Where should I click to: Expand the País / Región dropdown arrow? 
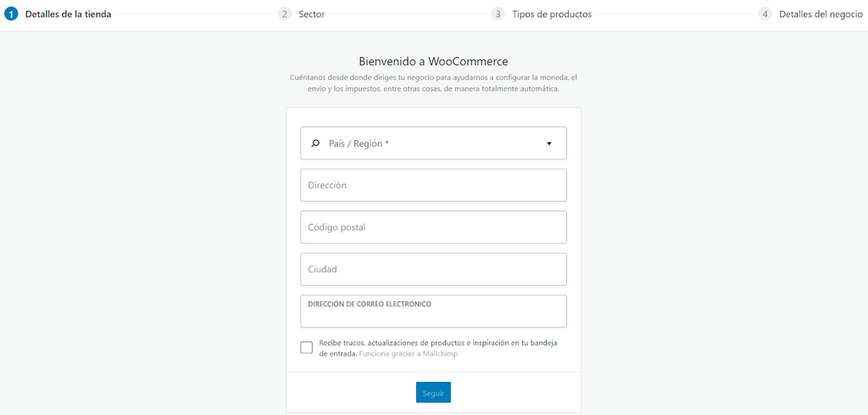pos(549,143)
